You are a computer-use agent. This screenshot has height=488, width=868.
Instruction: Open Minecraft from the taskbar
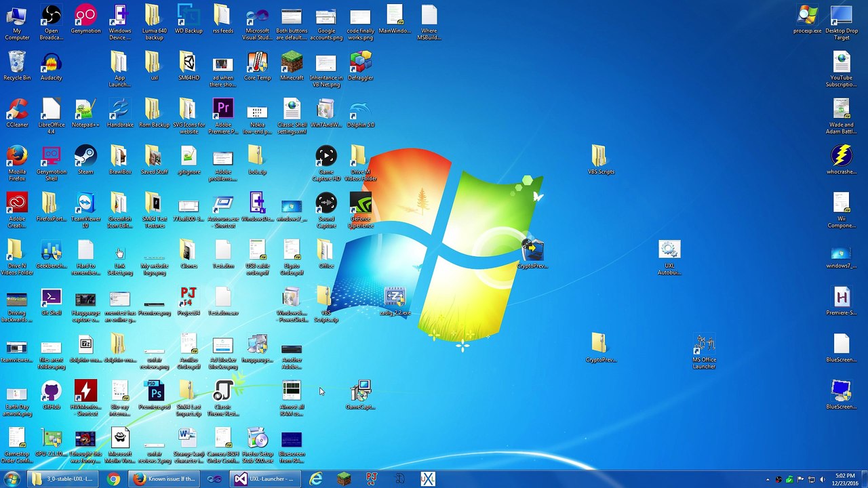pos(344,479)
